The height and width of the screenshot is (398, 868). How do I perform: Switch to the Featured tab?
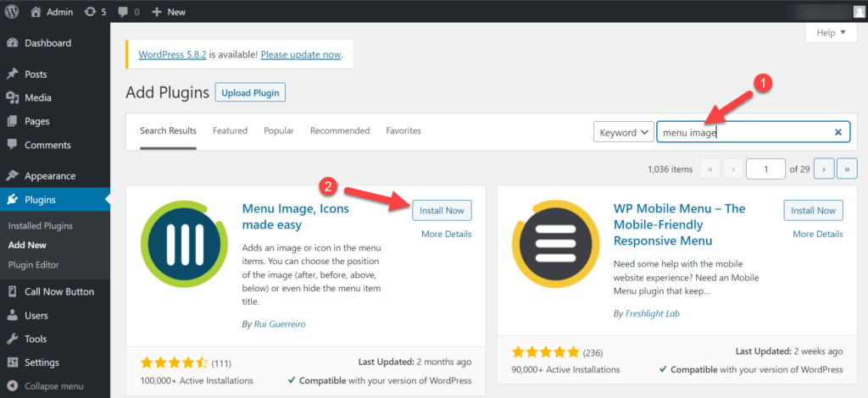pos(231,131)
